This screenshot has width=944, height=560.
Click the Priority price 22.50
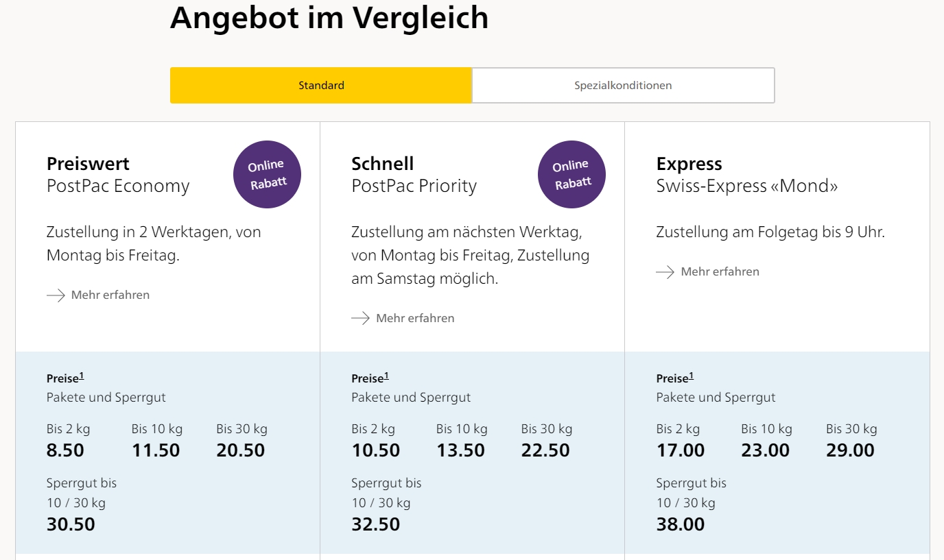pos(545,450)
